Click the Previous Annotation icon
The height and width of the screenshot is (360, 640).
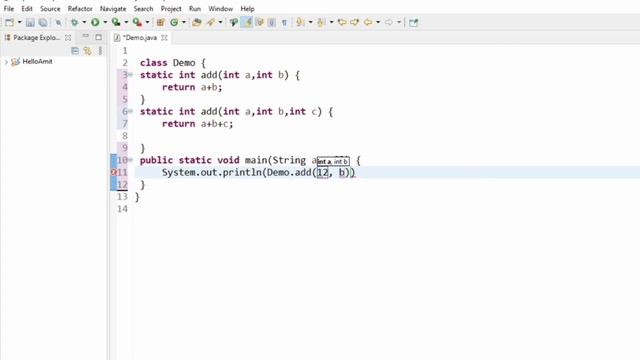pyautogui.click(x=321, y=22)
